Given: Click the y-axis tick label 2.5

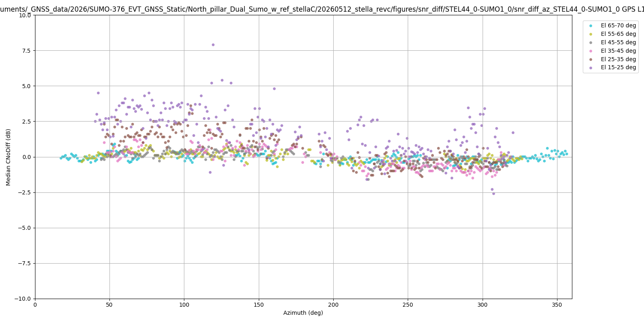Looking at the screenshot, I should point(27,122).
